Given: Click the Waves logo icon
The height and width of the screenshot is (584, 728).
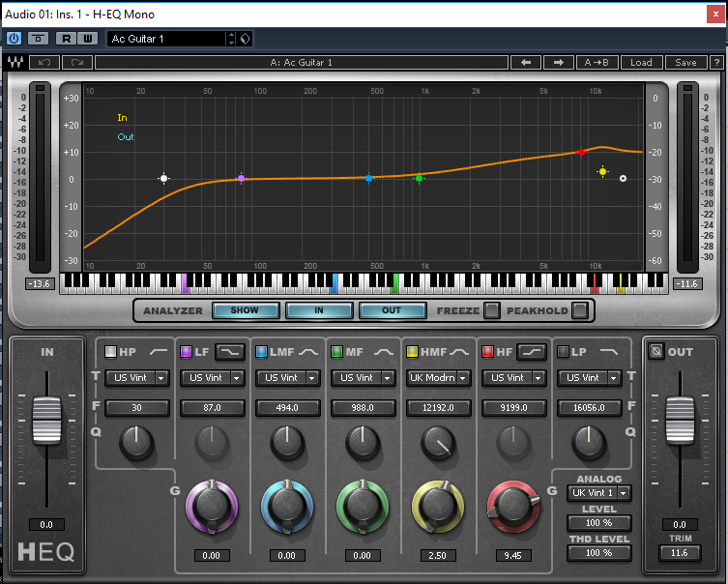Looking at the screenshot, I should tap(15, 62).
